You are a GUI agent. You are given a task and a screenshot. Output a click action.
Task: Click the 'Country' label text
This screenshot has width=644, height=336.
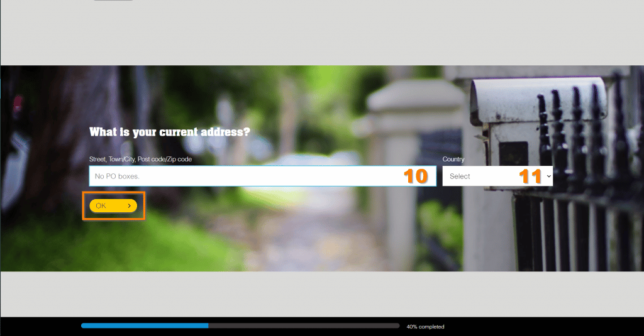453,159
